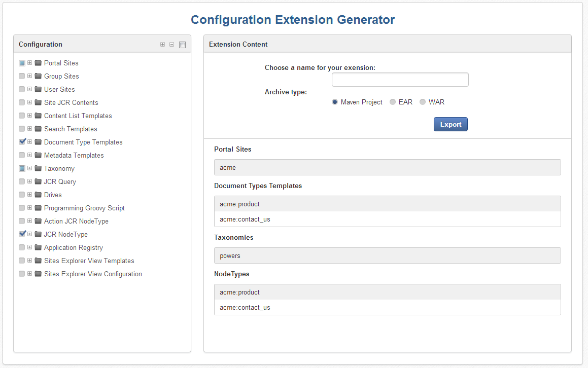Select the WAR archive type
Viewport: 588px width, 368px height.
423,102
